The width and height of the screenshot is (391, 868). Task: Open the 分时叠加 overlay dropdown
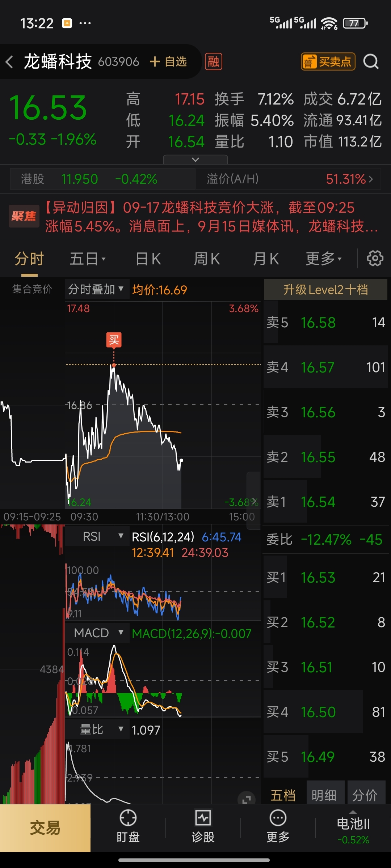(97, 289)
